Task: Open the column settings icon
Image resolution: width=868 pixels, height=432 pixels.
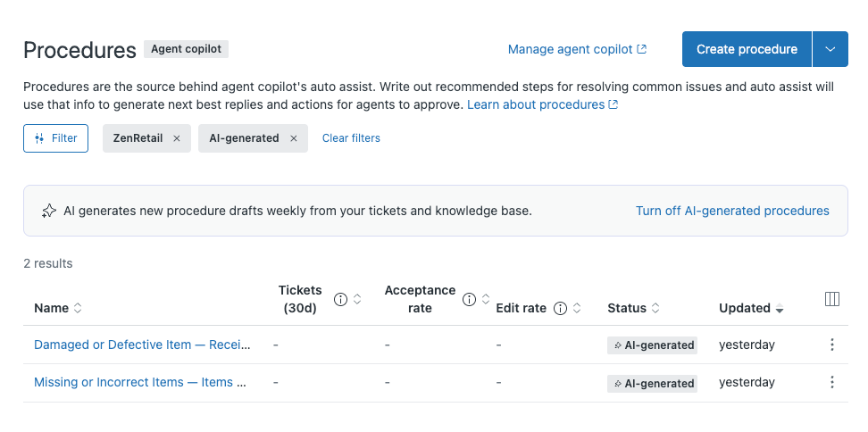Action: 831,300
